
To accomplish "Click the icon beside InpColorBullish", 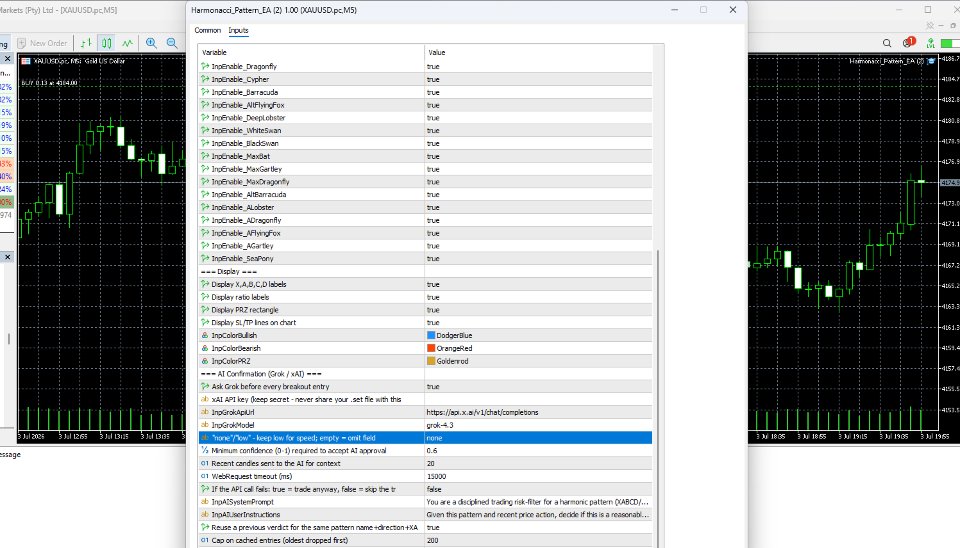I will tap(205, 336).
